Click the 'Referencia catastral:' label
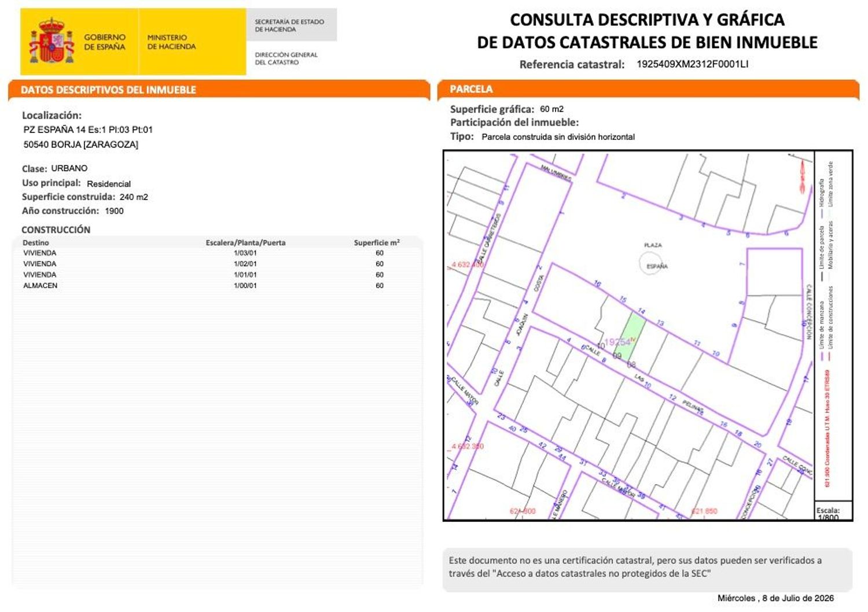The image size is (868, 612). (572, 64)
